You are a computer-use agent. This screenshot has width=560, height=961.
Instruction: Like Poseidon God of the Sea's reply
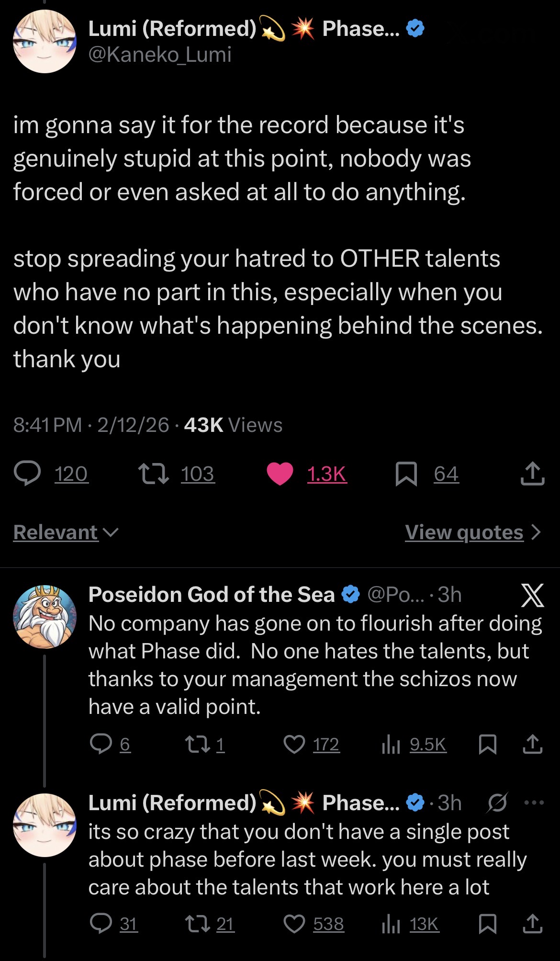(x=294, y=745)
